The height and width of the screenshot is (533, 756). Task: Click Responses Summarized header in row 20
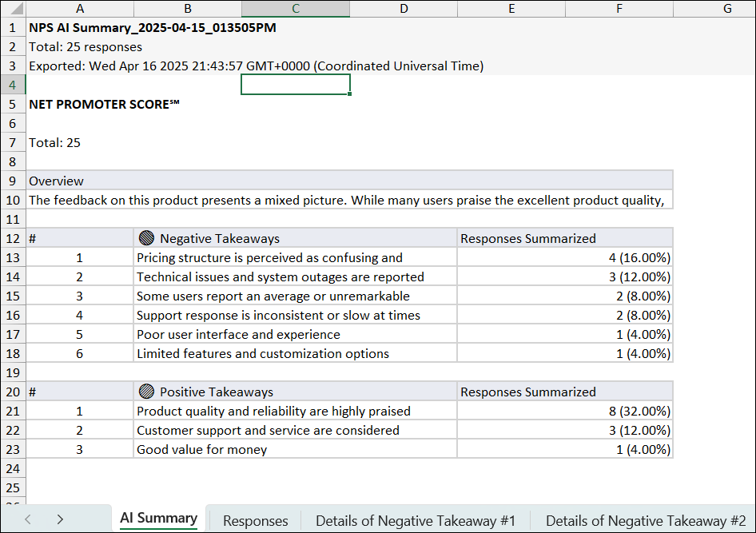565,392
